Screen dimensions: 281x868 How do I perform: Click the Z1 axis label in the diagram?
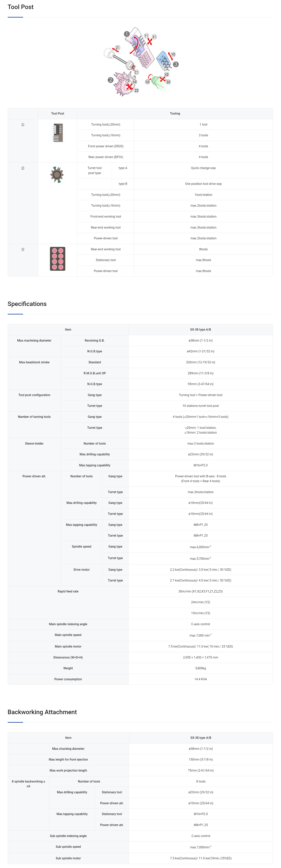pyautogui.click(x=117, y=48)
